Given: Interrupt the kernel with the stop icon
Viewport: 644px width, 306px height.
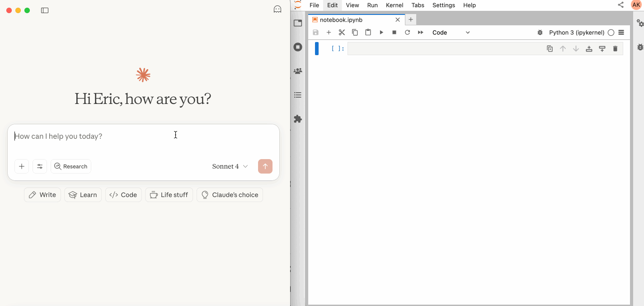Looking at the screenshot, I should click(x=394, y=32).
